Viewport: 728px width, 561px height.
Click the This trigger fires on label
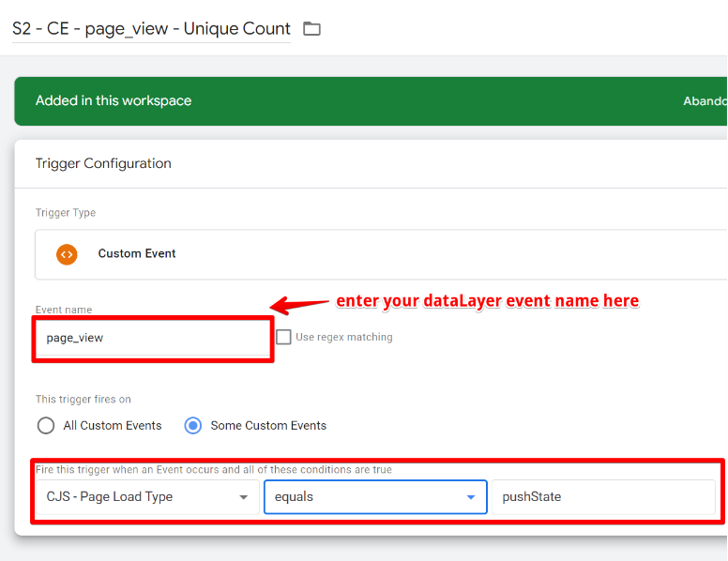83,400
